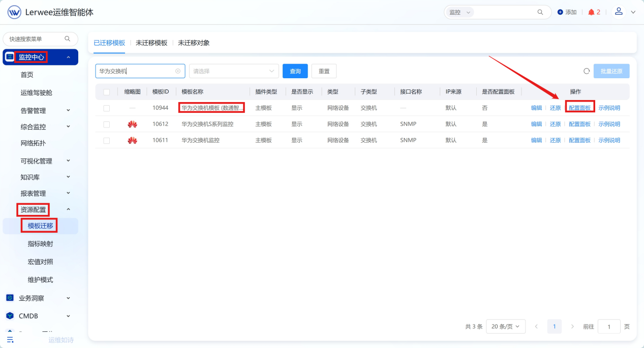Screen dimensions: 644x348
Task: Check the row 10611 checkbox
Action: (106, 141)
